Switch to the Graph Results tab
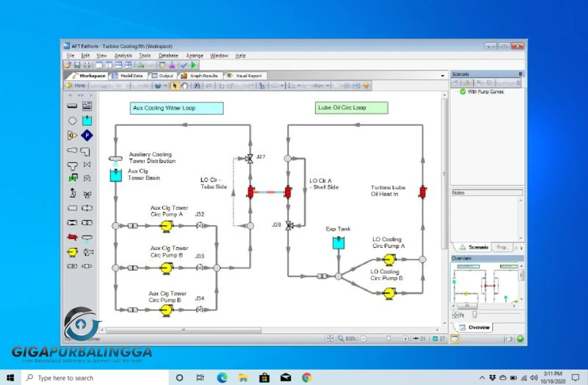 pyautogui.click(x=199, y=76)
